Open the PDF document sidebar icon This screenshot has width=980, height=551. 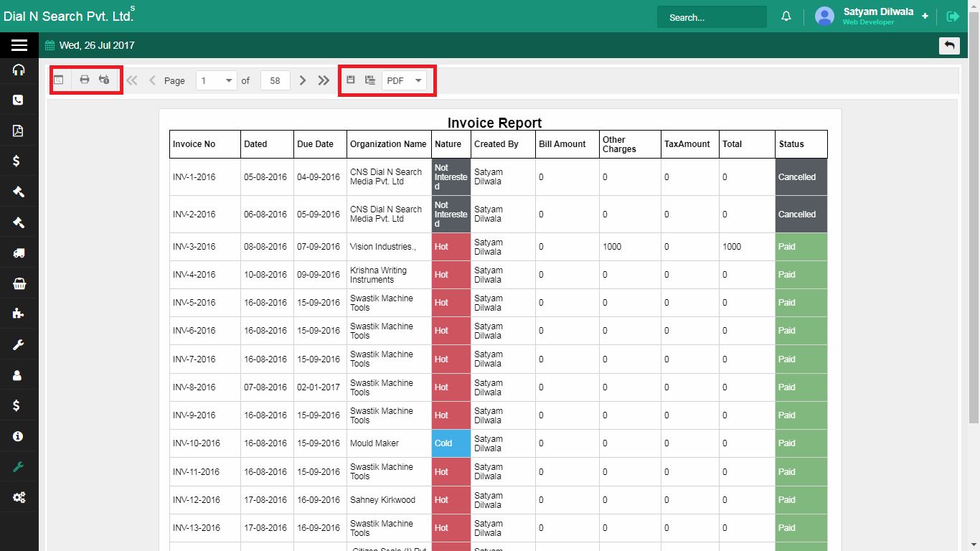tap(19, 131)
